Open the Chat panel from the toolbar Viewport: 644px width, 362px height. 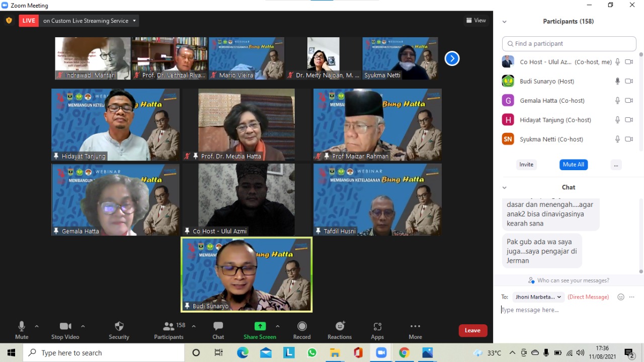[x=218, y=330]
